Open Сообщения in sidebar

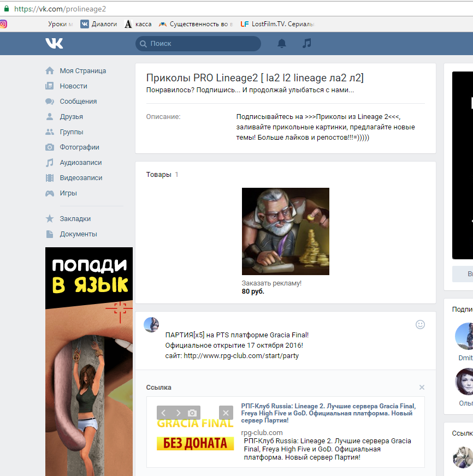tap(78, 102)
